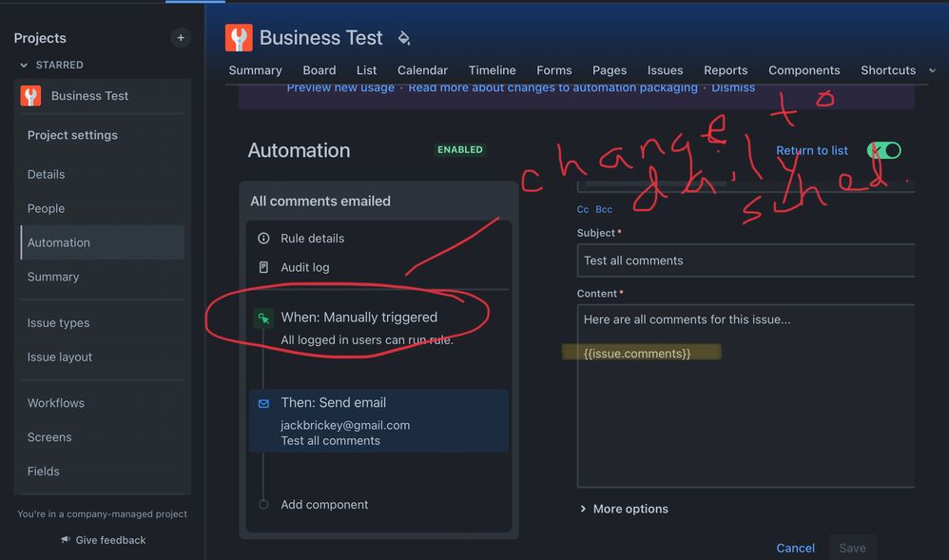Screen dimensions: 949x560
Task: Open the Timeline tab
Action: pyautogui.click(x=492, y=70)
